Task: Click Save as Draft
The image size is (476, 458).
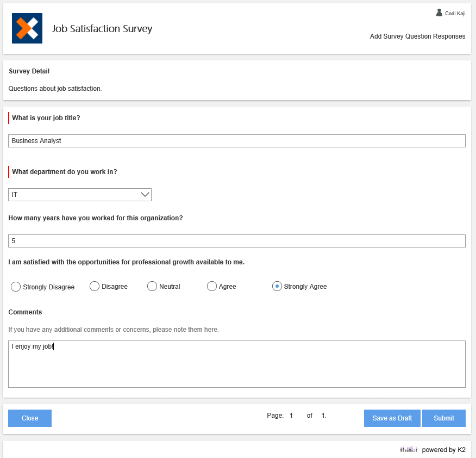Action: click(392, 418)
